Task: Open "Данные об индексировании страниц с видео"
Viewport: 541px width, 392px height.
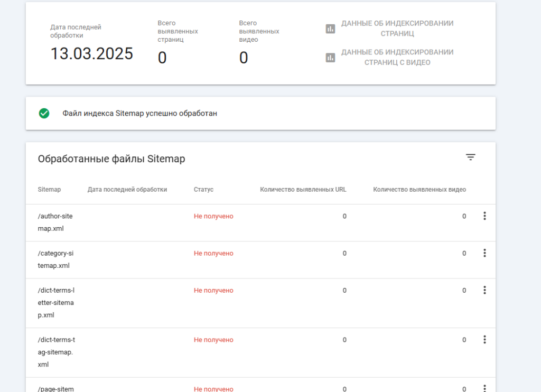Action: click(397, 58)
